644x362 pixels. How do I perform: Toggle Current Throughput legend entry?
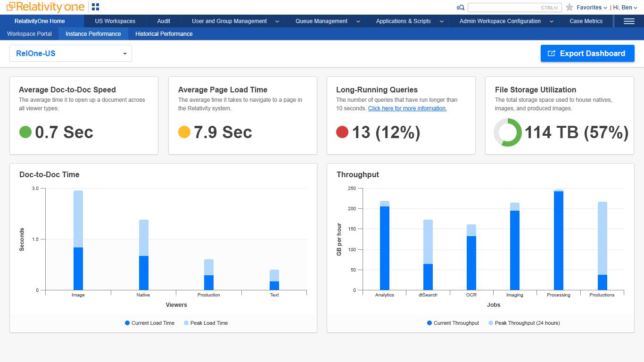click(x=453, y=323)
